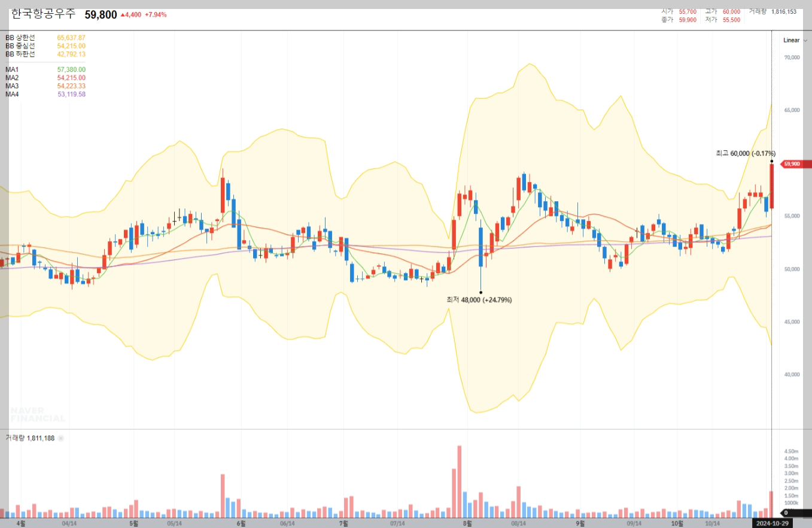Click the 04/14 date on time axis

pyautogui.click(x=69, y=523)
